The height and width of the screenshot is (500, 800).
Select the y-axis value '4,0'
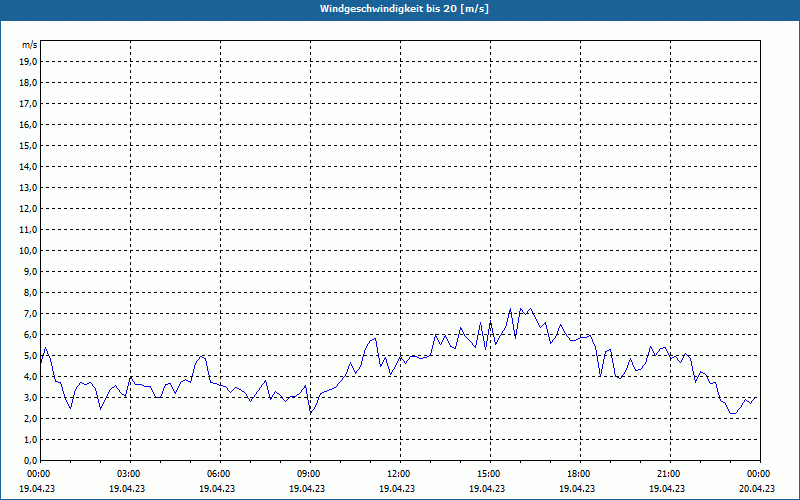point(30,376)
